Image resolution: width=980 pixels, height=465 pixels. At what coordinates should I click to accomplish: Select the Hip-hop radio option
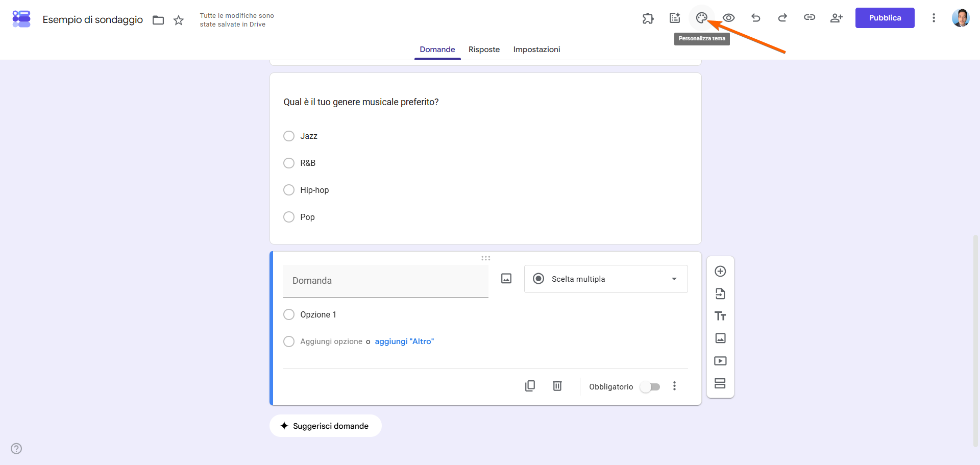coord(289,190)
